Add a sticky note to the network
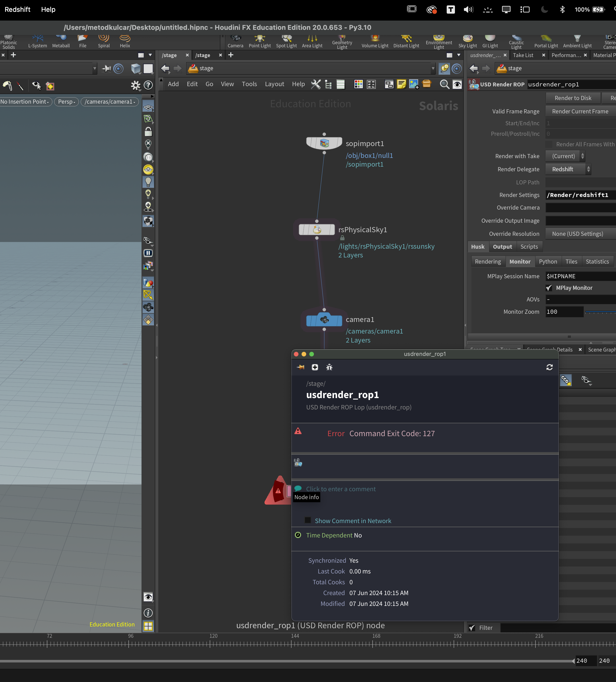The height and width of the screenshot is (682, 616). 401,84
